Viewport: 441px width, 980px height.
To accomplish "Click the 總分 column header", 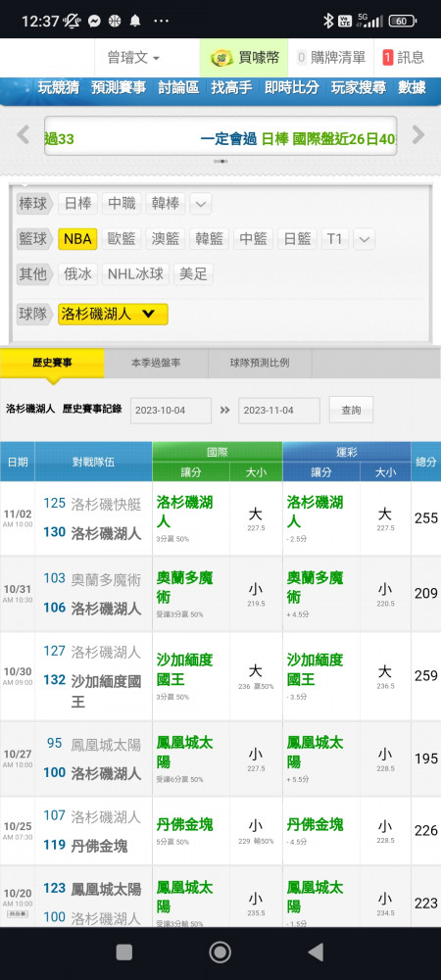I will point(426,462).
